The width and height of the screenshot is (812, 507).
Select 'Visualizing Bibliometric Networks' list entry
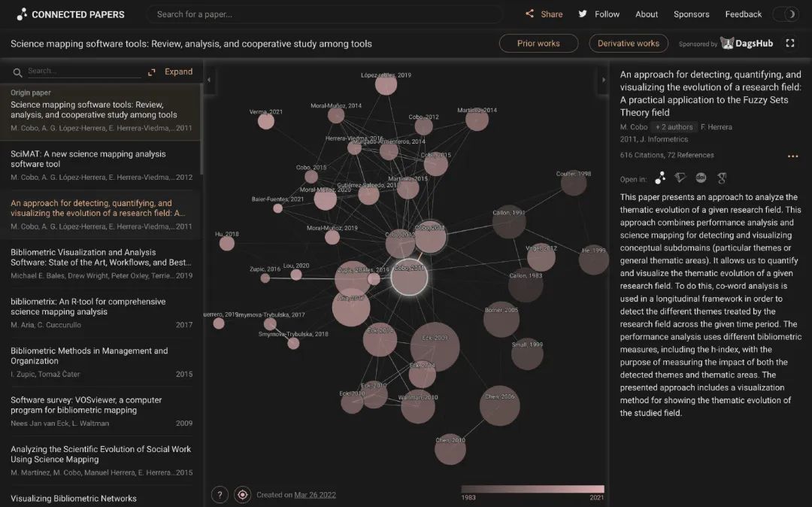click(x=101, y=497)
